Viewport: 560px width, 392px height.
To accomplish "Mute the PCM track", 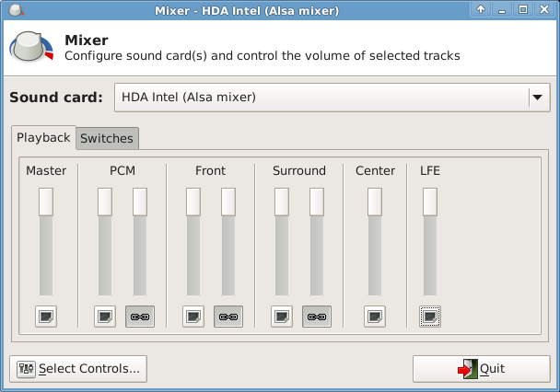I will click(x=105, y=317).
